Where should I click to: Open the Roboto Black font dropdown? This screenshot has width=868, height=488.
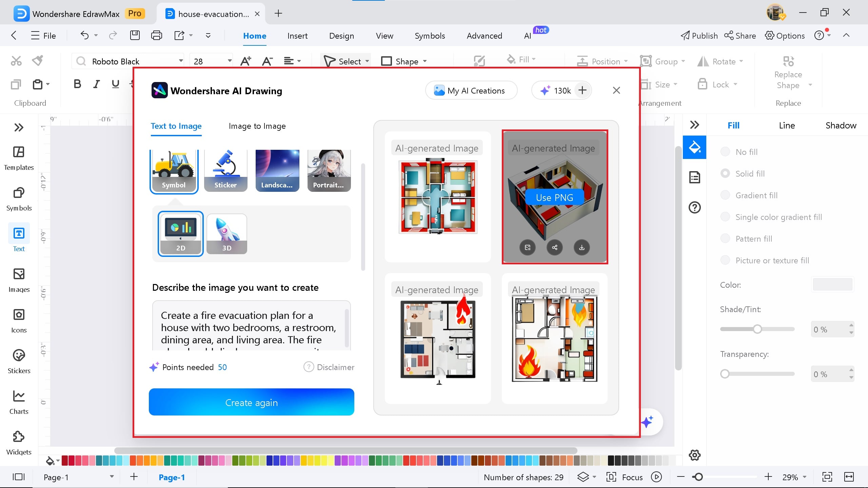(x=181, y=61)
